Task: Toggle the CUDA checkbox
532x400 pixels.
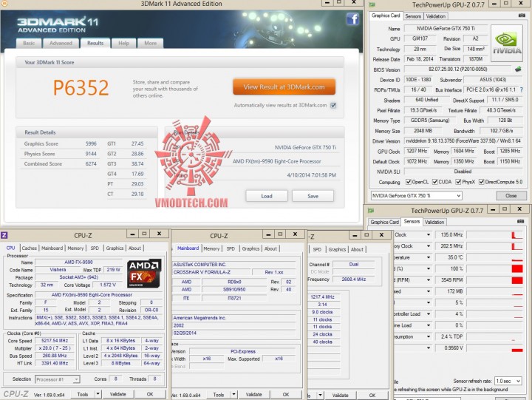Action: pyautogui.click(x=435, y=182)
